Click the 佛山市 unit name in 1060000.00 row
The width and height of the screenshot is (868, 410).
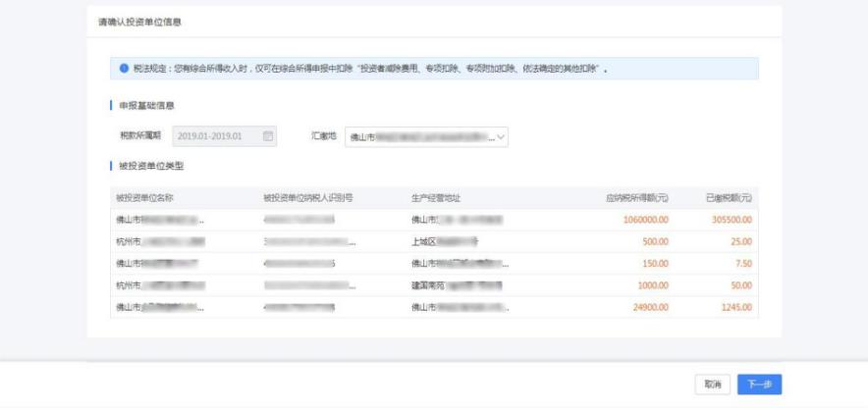point(160,220)
